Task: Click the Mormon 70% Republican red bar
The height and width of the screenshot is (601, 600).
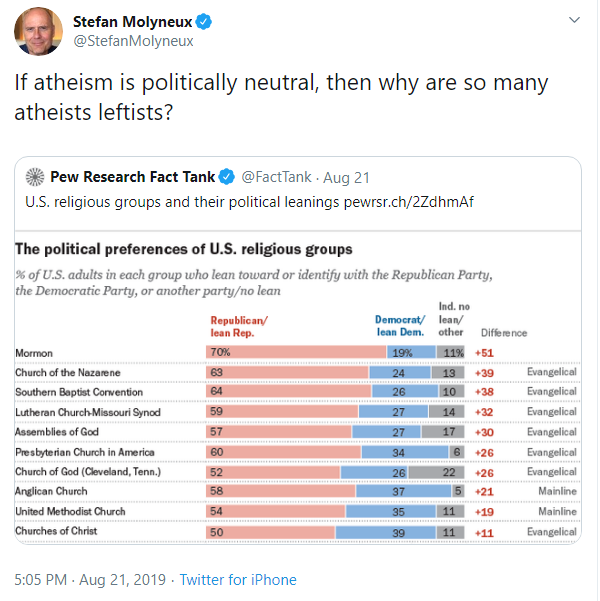Action: (x=295, y=352)
